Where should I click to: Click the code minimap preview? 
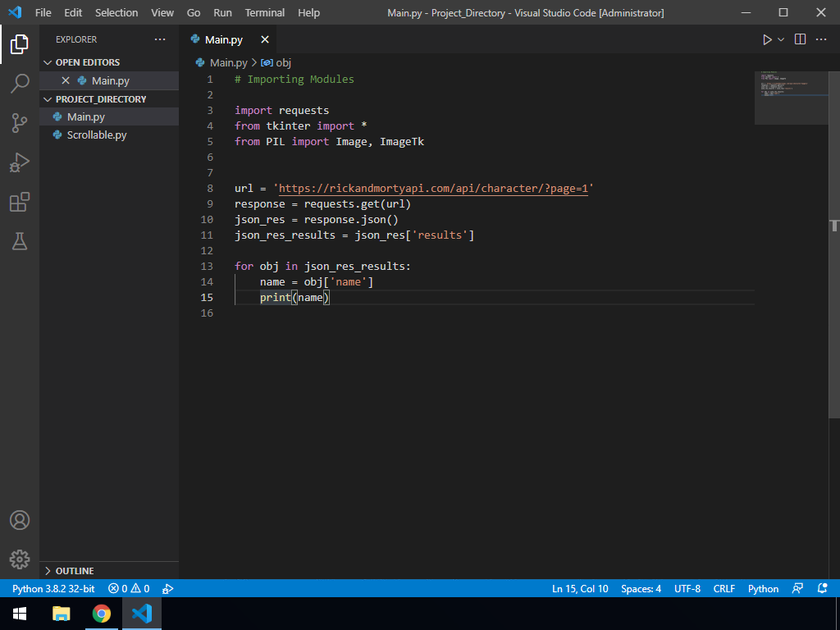tap(791, 97)
